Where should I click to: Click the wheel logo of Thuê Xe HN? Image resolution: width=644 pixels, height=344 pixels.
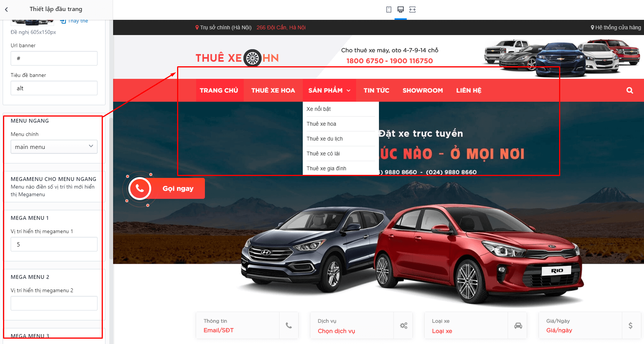(x=252, y=58)
